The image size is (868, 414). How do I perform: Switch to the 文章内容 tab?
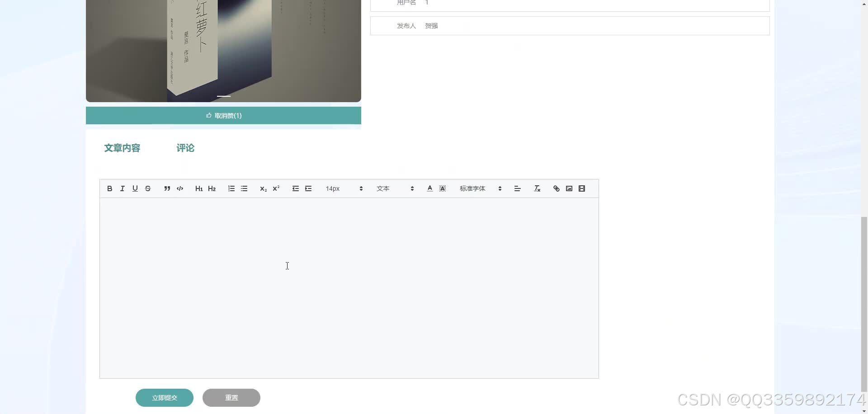(122, 148)
